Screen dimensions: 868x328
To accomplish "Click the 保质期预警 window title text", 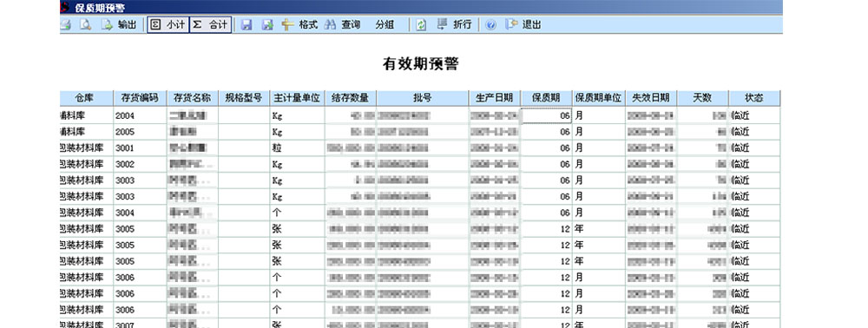I will click(x=100, y=8).
